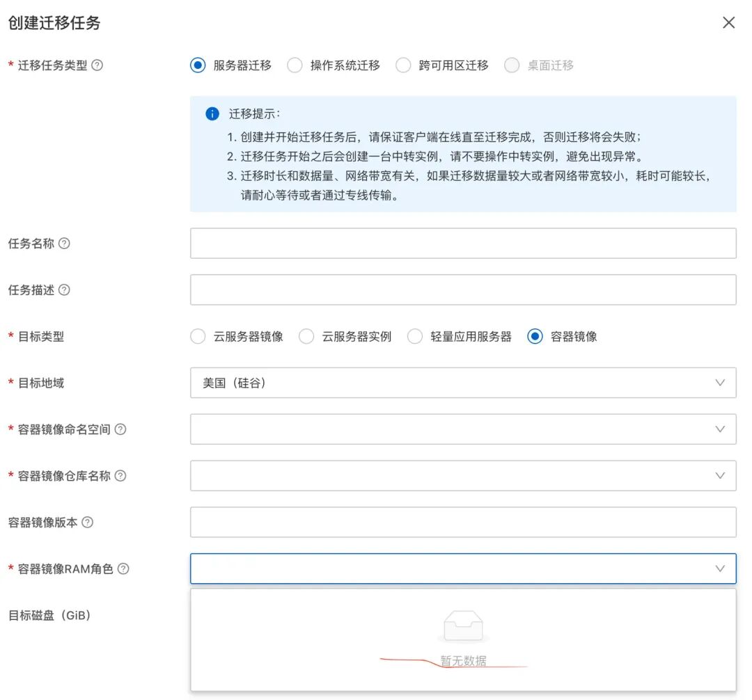Click the blue info icon in 迁移提示
This screenshot has height=700, width=752.
[212, 114]
